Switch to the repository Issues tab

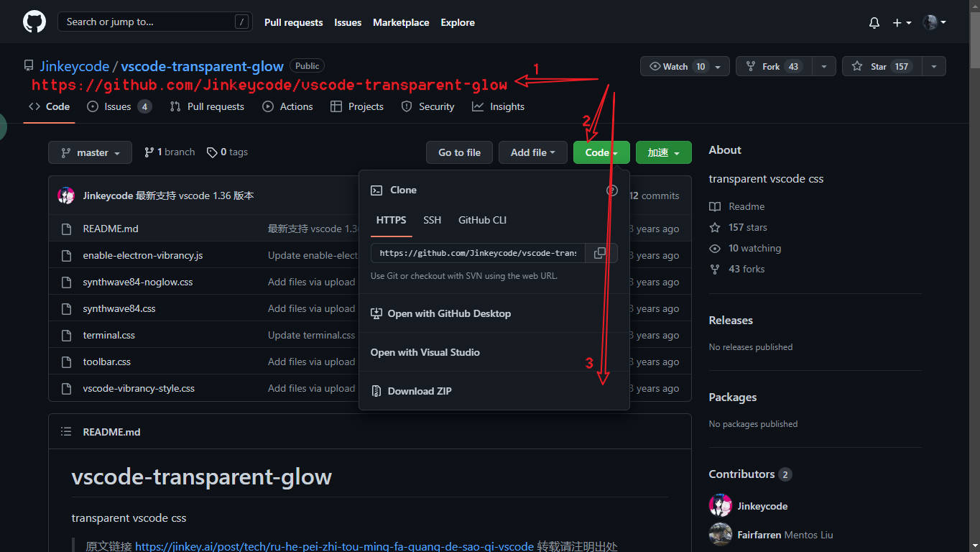click(x=119, y=106)
